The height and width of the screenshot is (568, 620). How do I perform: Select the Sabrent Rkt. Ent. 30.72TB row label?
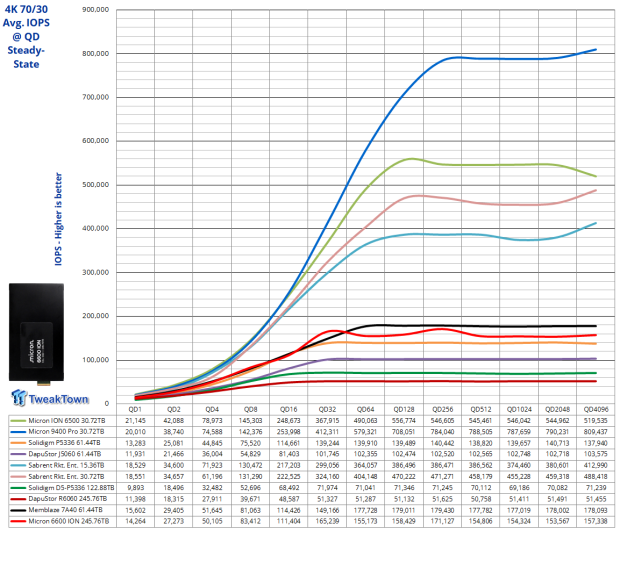click(66, 477)
